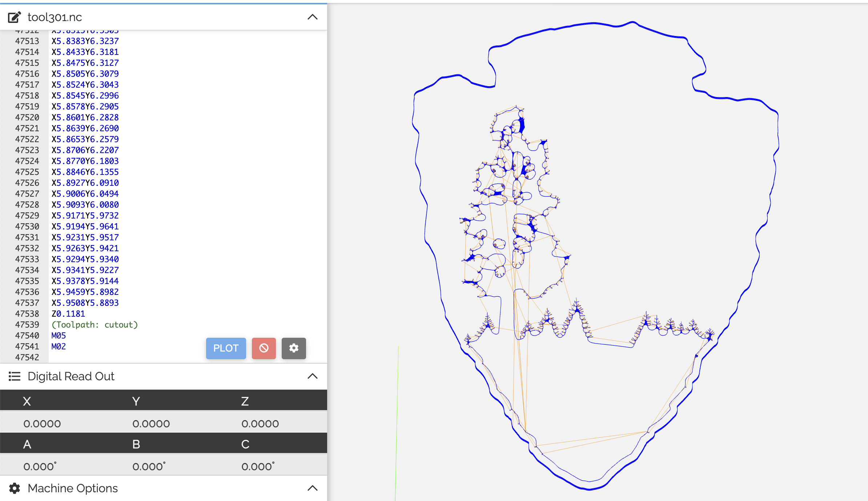Click the B column header in readout

pos(136,444)
